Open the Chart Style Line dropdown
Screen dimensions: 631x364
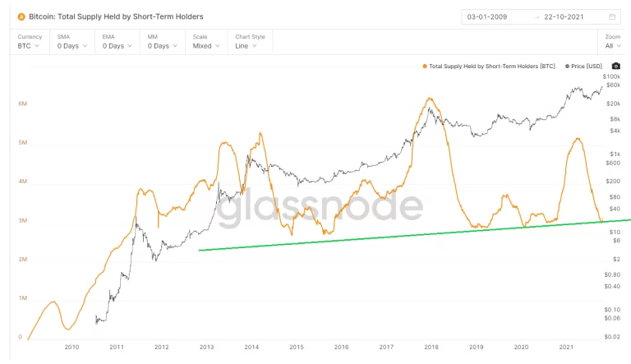(x=250, y=42)
